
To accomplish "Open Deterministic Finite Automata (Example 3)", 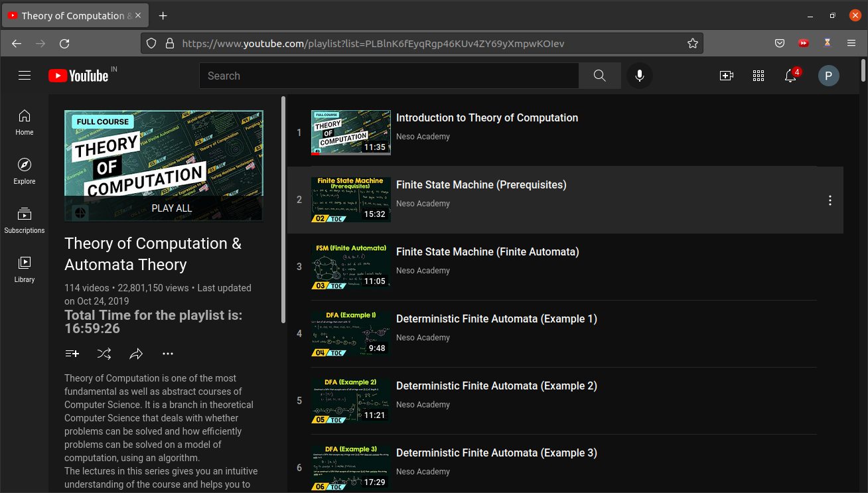I will [x=496, y=453].
